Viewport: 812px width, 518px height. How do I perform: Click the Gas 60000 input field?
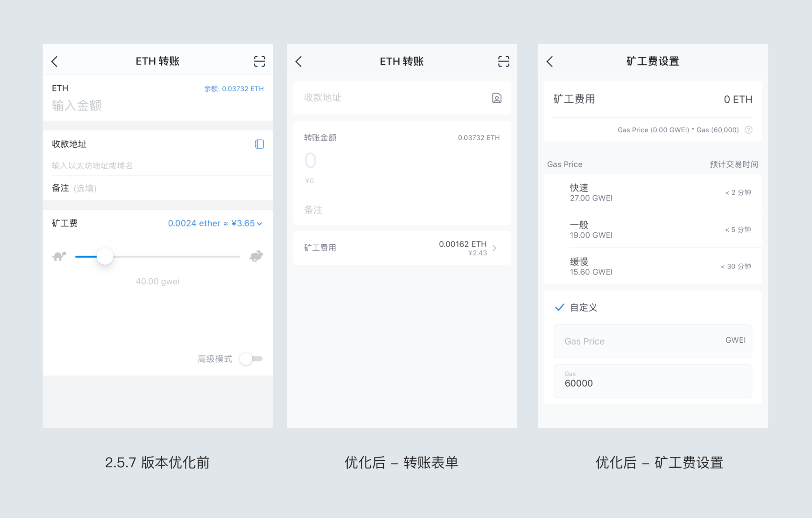coord(653,381)
